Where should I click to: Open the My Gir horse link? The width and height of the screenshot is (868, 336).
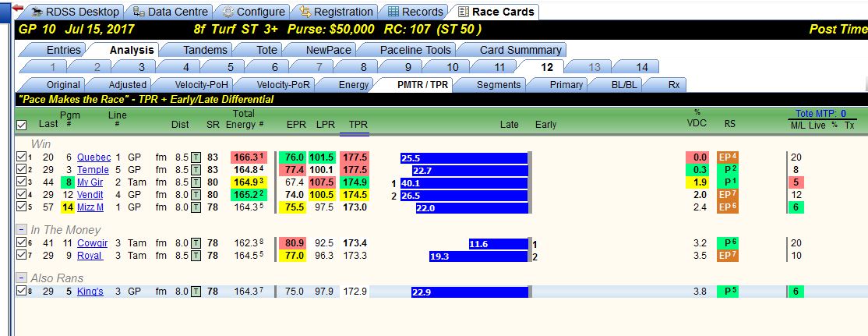coord(90,182)
